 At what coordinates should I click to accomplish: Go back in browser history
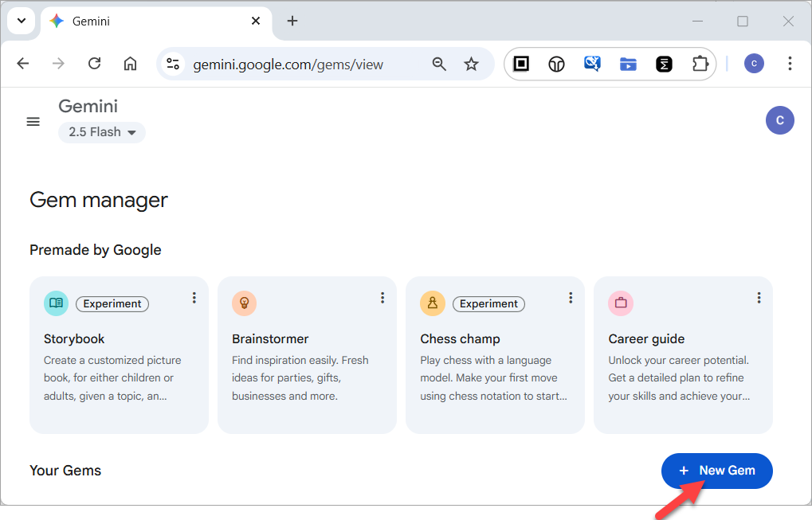point(23,64)
